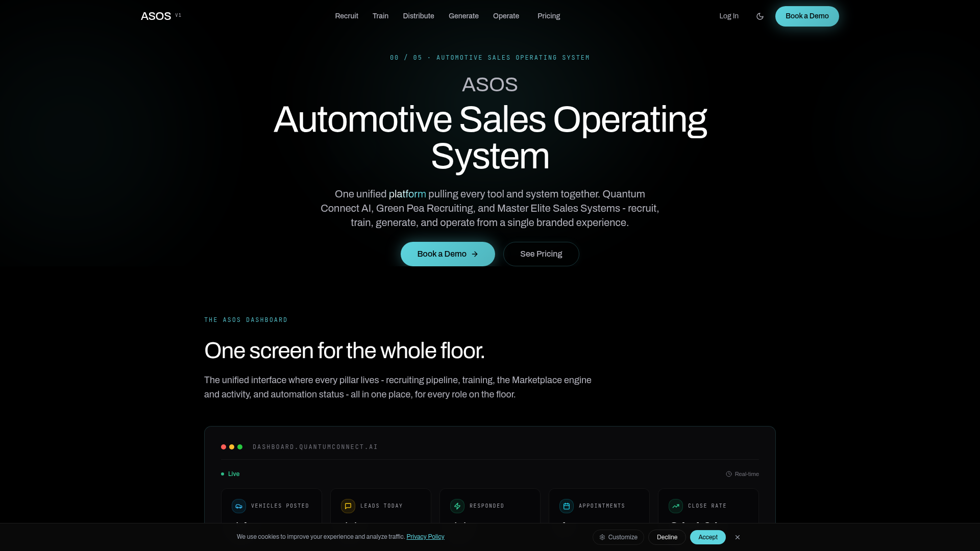Decline cookies
This screenshot has height=551, width=980.
[667, 537]
